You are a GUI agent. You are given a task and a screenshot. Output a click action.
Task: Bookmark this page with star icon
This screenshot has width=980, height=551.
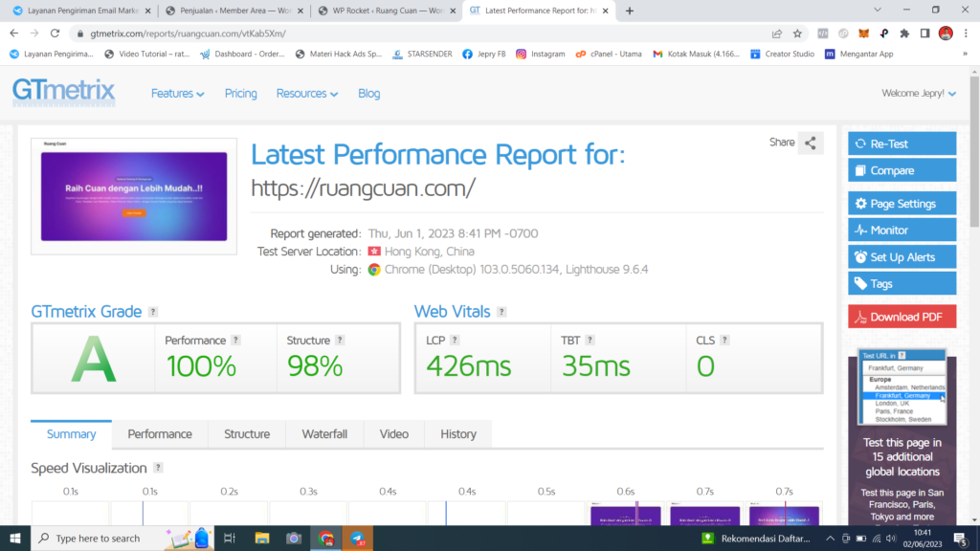tap(797, 33)
